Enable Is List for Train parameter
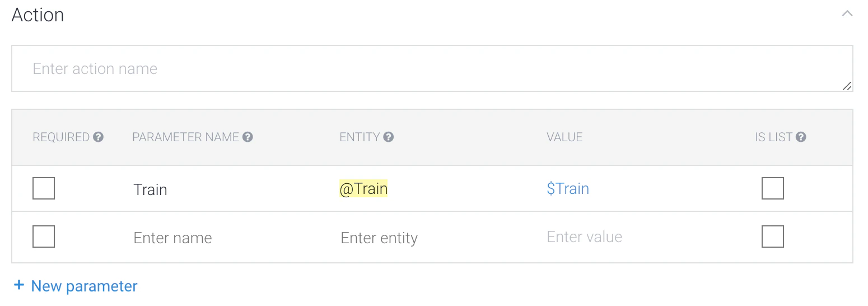Viewport: 868px width, 306px height. [x=773, y=188]
